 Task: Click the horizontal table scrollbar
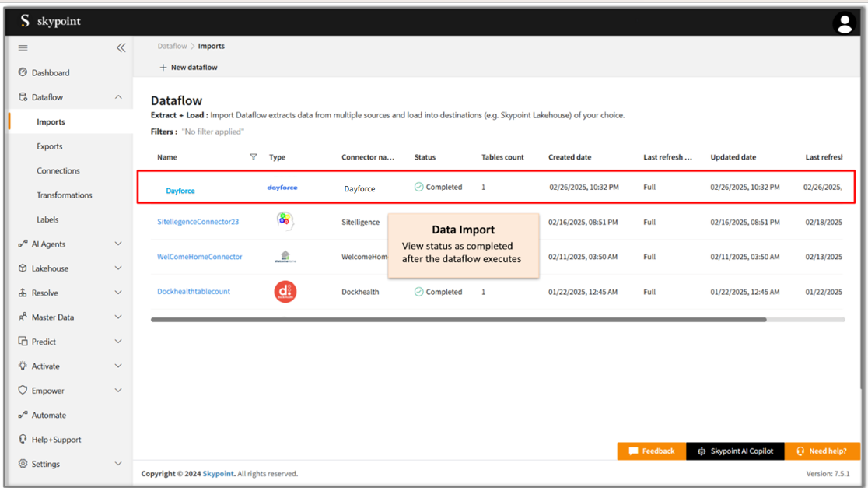(459, 319)
